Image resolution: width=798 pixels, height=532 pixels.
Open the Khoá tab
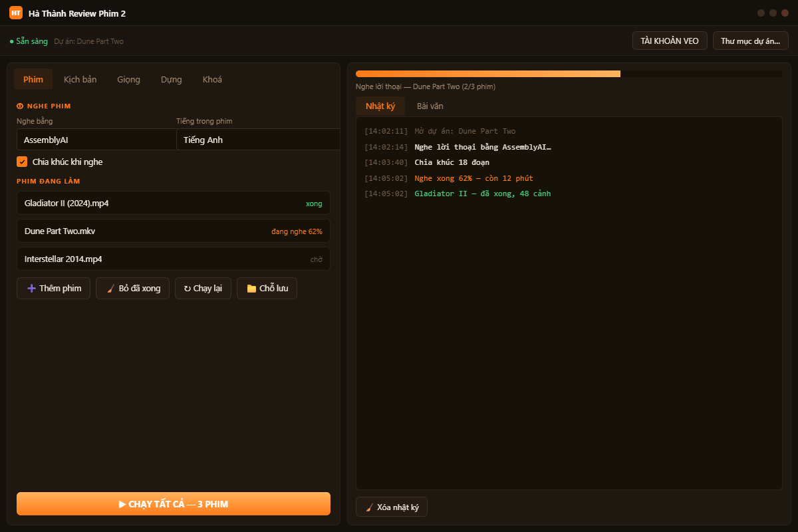point(212,79)
